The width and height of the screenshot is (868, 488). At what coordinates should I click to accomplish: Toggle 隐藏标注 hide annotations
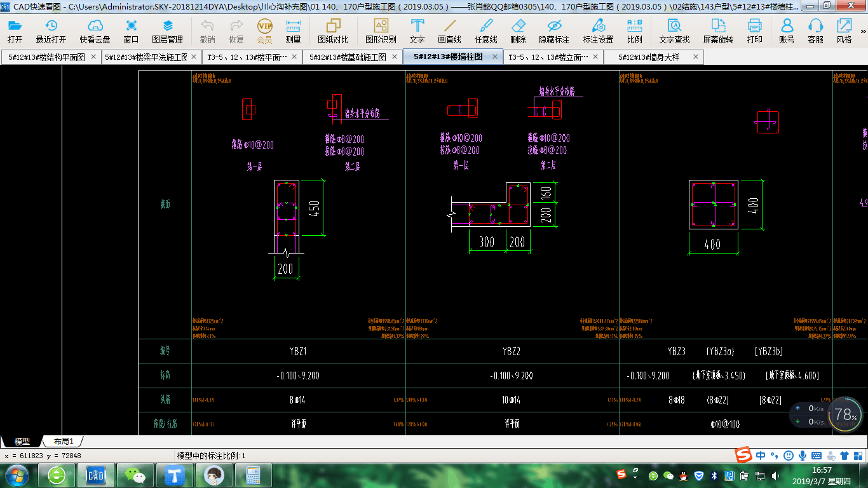(554, 31)
